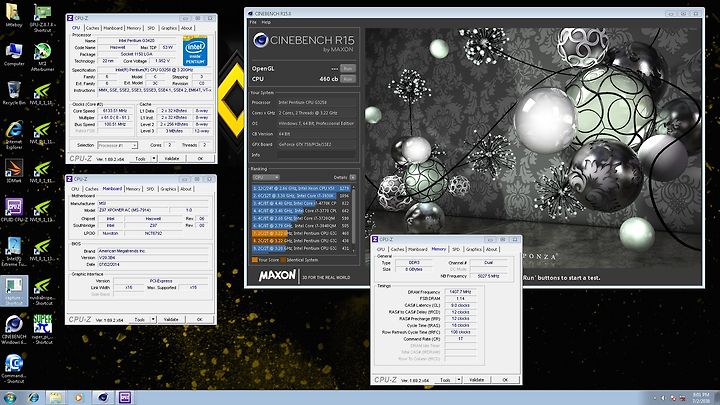
Task: Click Tools in the CPU-Z CPU window
Action: 141,158
